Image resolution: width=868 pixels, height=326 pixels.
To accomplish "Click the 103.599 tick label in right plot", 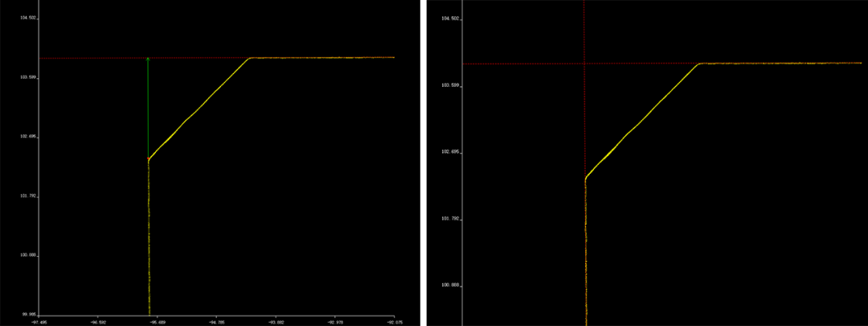I will click(451, 85).
